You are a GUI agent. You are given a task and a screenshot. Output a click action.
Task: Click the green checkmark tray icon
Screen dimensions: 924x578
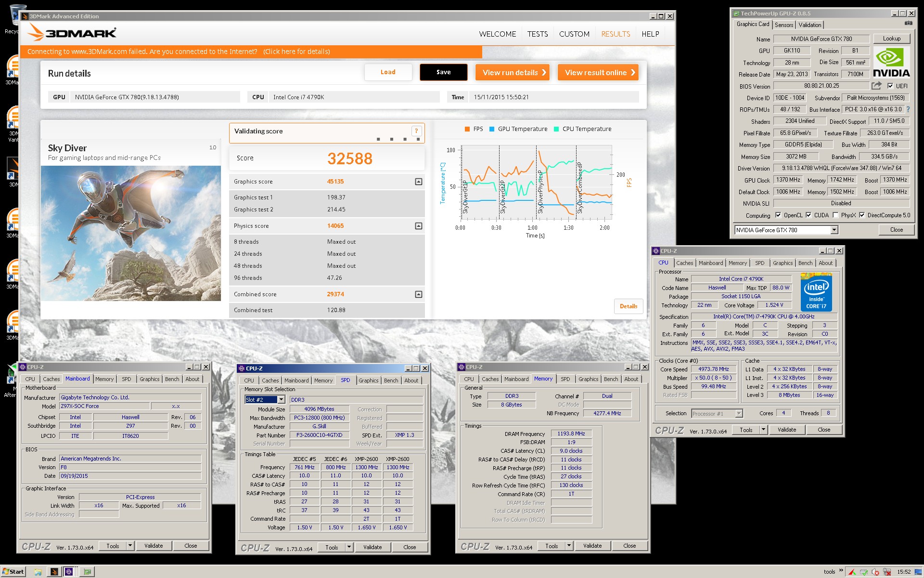click(x=864, y=572)
